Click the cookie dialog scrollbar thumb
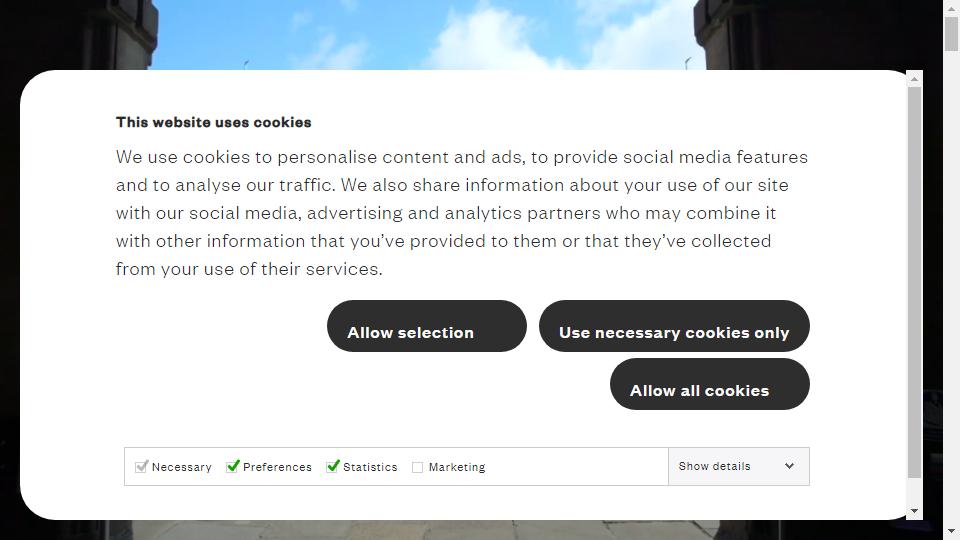Image resolution: width=960 pixels, height=540 pixels. tap(914, 282)
